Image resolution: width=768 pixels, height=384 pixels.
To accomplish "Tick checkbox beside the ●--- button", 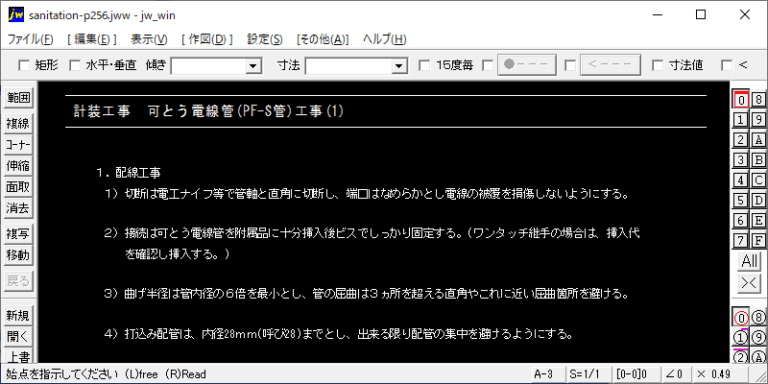I will 488,65.
